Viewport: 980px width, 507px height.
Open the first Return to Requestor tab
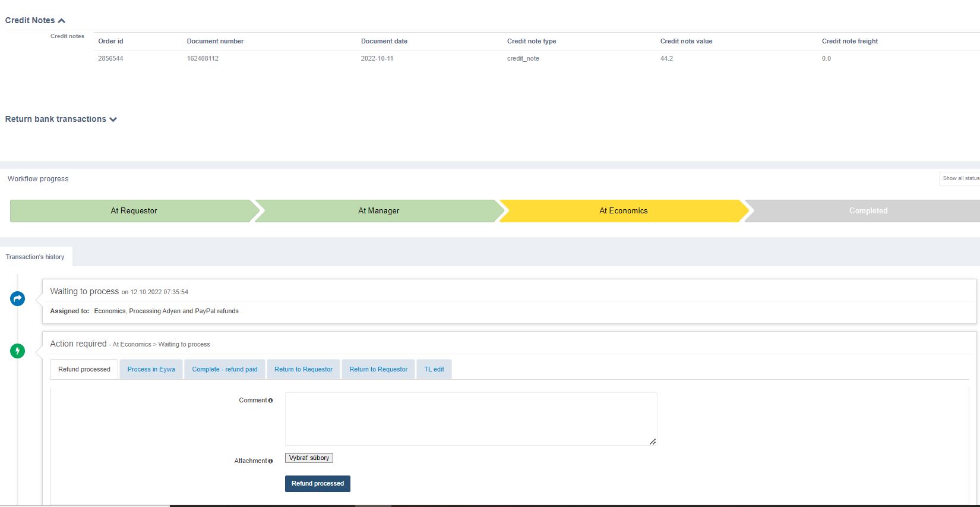coord(304,369)
